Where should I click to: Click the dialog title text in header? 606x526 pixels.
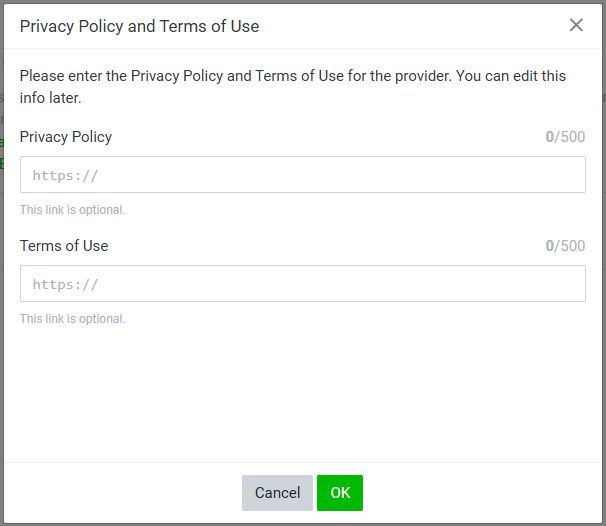click(x=139, y=26)
